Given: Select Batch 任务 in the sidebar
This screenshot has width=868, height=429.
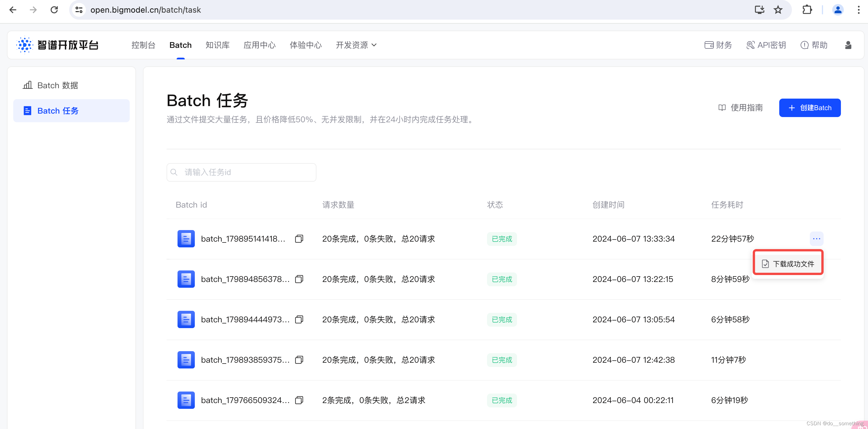Looking at the screenshot, I should coord(58,110).
